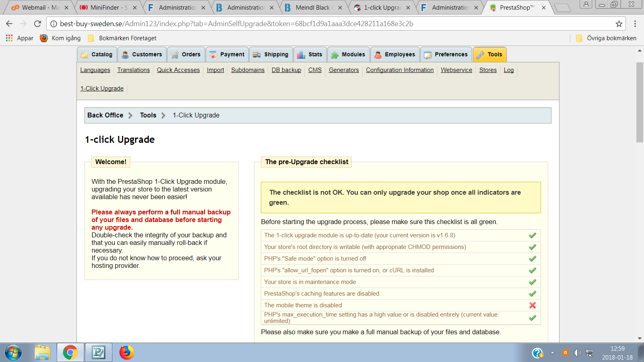Viewport: 644px width, 362px height.
Task: Click browser forward arrow
Action: (23, 24)
